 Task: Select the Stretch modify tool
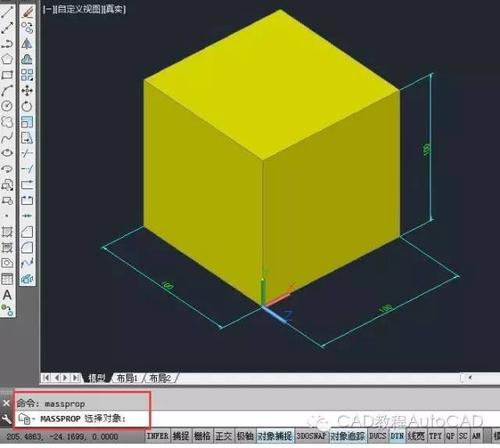[27, 137]
